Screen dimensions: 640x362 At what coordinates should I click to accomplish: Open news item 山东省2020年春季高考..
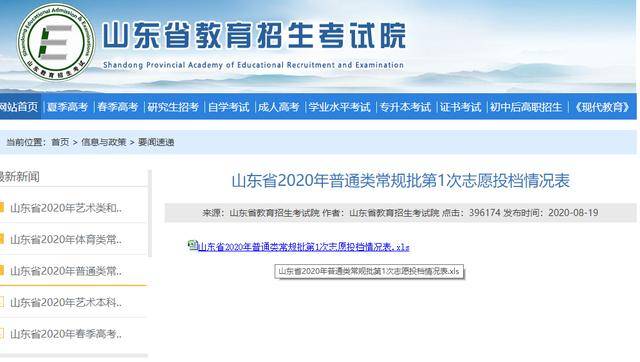[66, 334]
